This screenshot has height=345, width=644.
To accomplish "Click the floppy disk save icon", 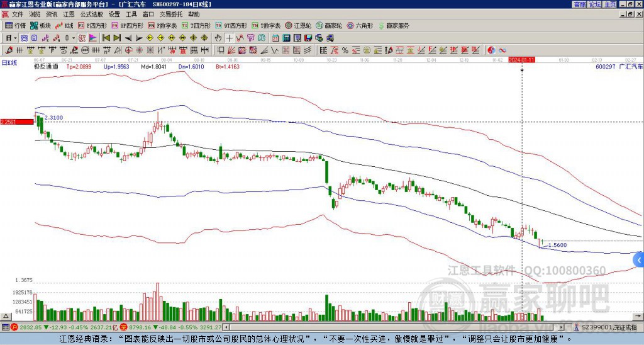I will pos(308,38).
